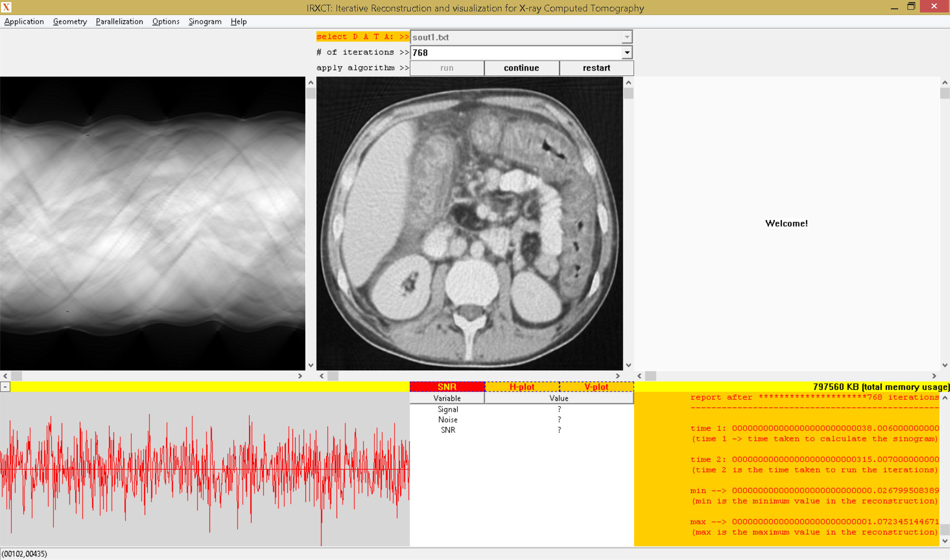This screenshot has width=950, height=560.
Task: Click Welcome panel scroll up arrow
Action: tap(945, 82)
